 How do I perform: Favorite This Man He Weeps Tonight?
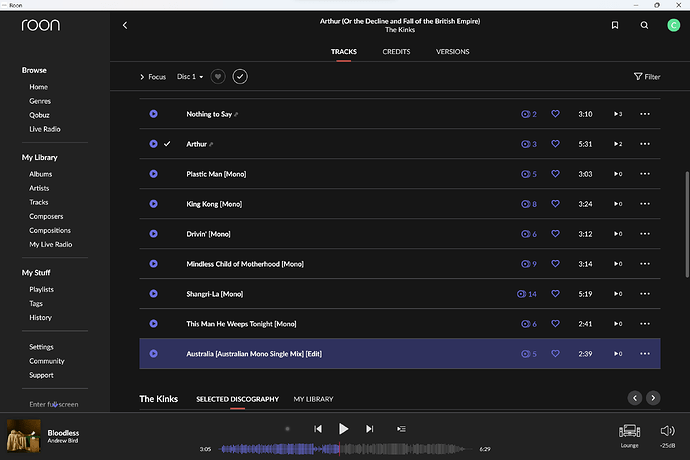(x=555, y=323)
